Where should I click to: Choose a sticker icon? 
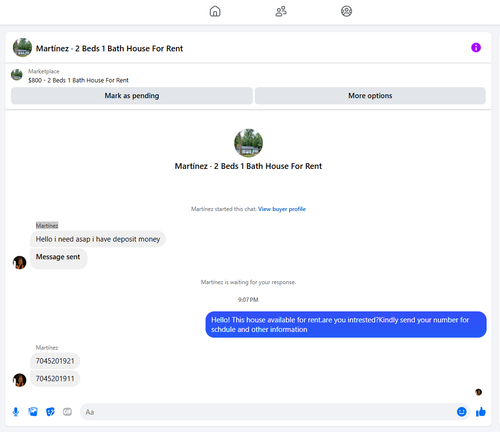coord(50,412)
